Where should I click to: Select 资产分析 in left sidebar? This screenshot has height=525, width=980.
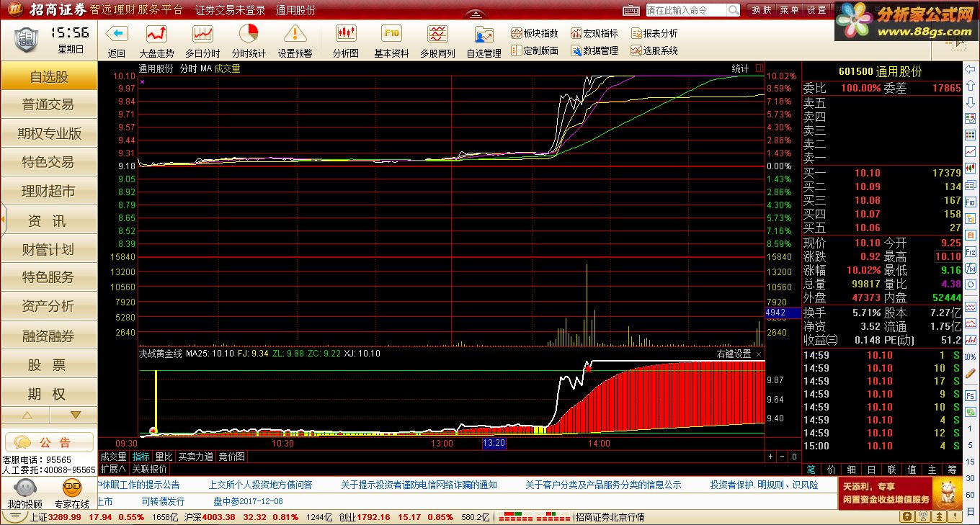point(49,306)
